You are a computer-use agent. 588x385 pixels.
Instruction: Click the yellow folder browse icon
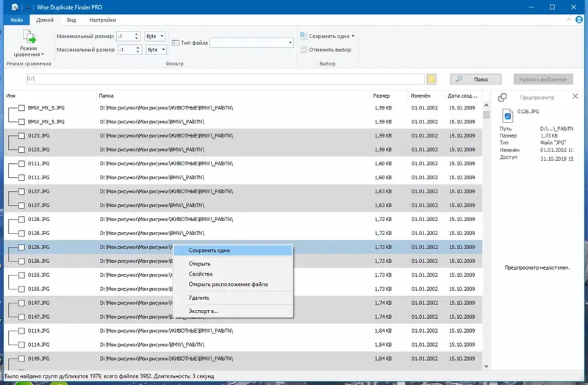pos(431,79)
